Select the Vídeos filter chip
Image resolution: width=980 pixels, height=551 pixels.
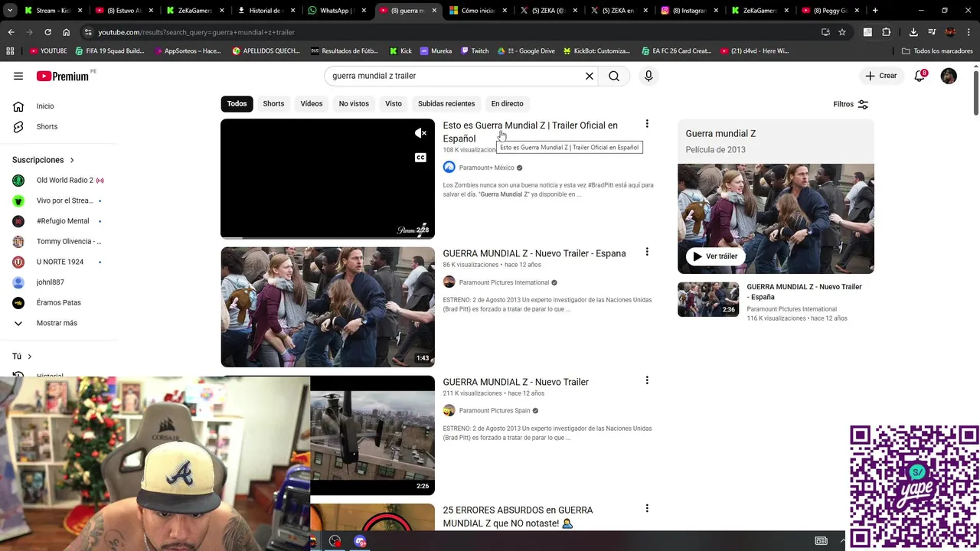pos(312,103)
